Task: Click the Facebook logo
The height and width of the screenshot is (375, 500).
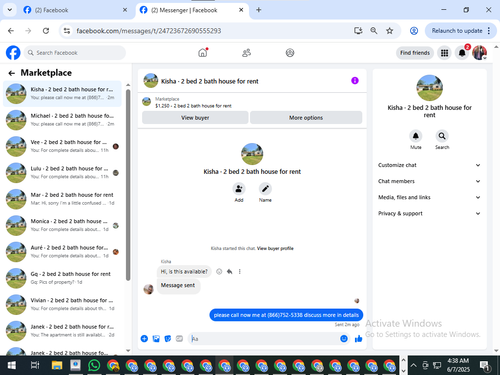Action: (13, 53)
